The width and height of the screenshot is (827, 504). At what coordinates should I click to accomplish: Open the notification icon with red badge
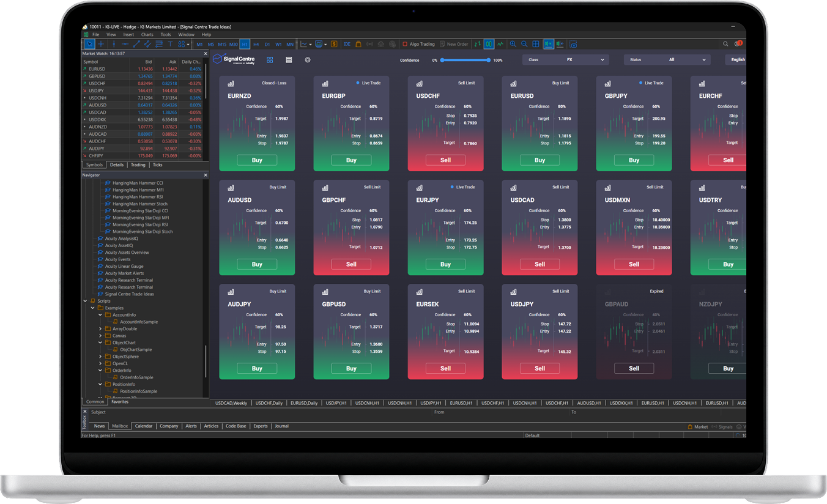pos(738,44)
